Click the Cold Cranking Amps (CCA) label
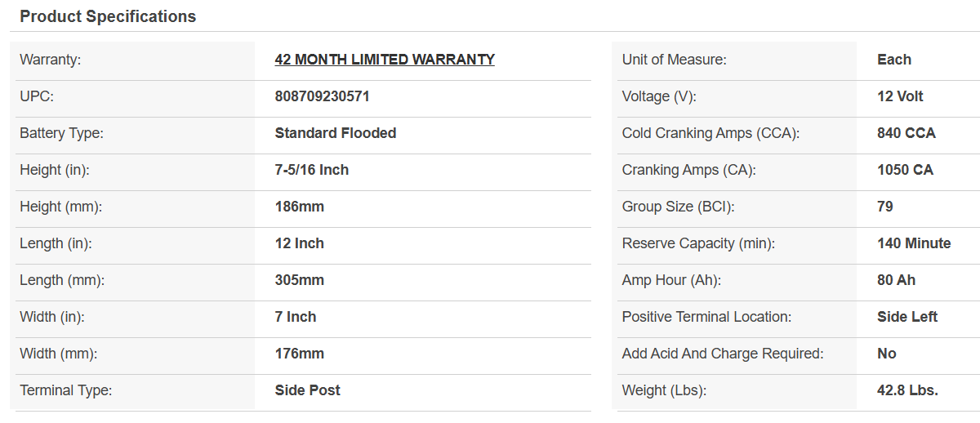The width and height of the screenshot is (980, 423). [710, 133]
